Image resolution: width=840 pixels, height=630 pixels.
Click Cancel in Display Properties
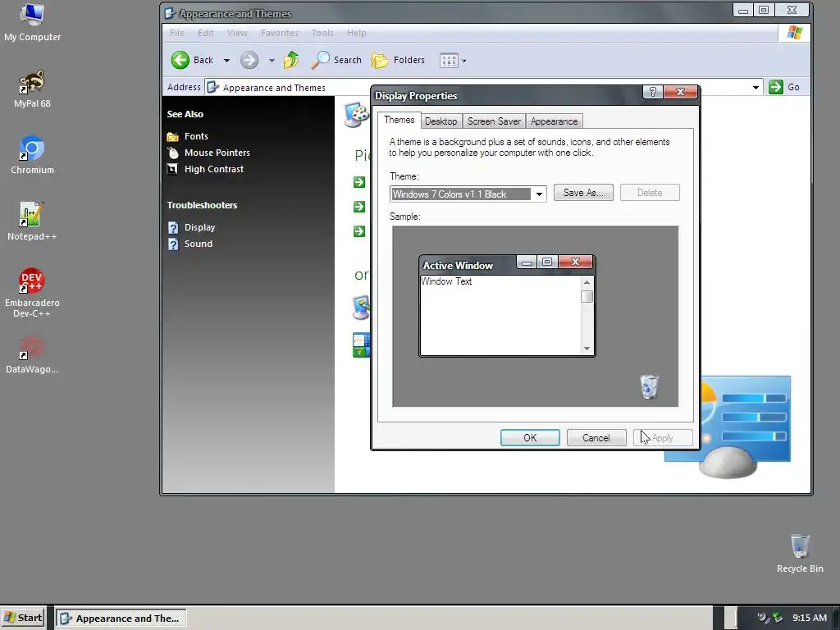[x=596, y=438]
